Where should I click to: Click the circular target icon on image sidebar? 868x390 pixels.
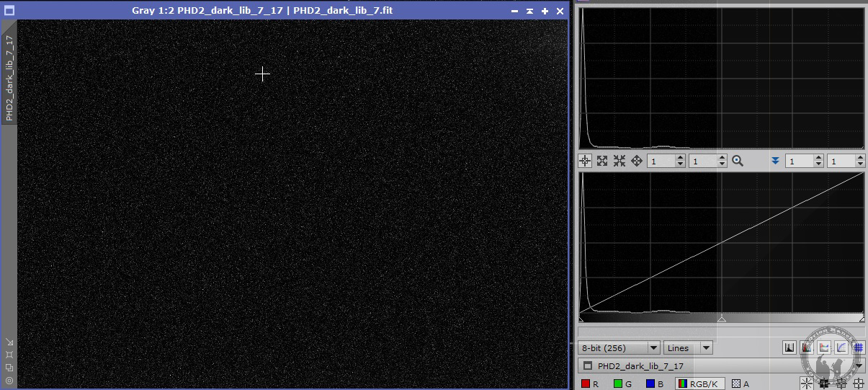pyautogui.click(x=9, y=380)
